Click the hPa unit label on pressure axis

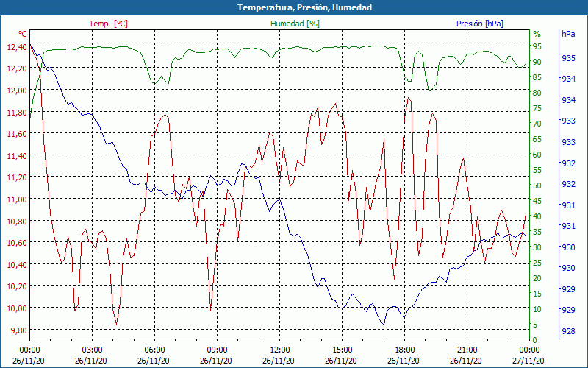click(x=568, y=34)
